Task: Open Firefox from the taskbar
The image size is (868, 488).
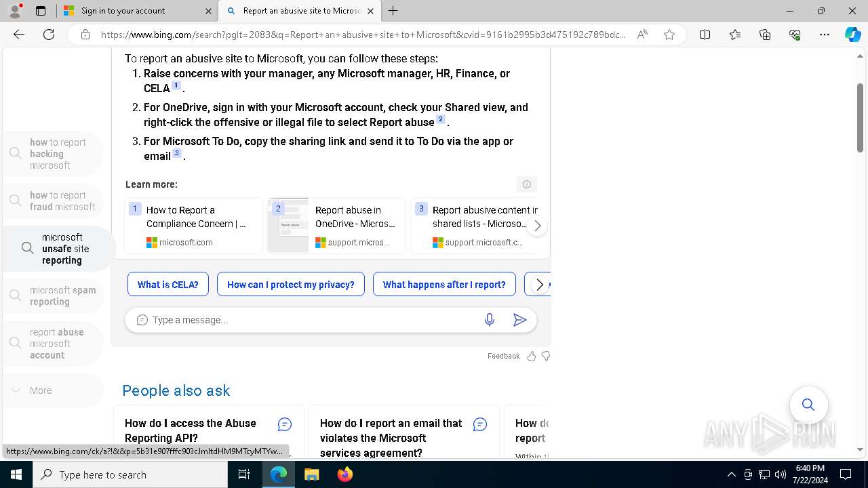Action: click(344, 474)
